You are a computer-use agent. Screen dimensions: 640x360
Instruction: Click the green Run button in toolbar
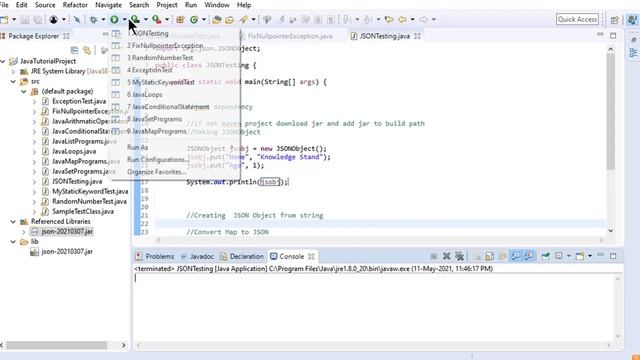[x=114, y=19]
